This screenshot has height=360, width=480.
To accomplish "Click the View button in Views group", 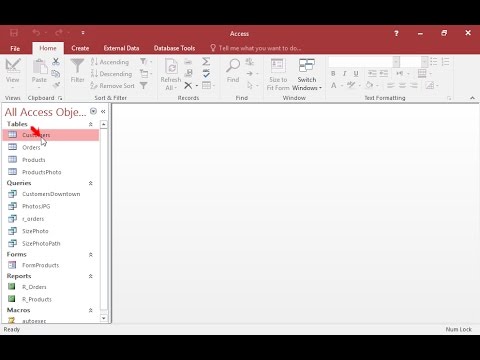I will pos(13,73).
